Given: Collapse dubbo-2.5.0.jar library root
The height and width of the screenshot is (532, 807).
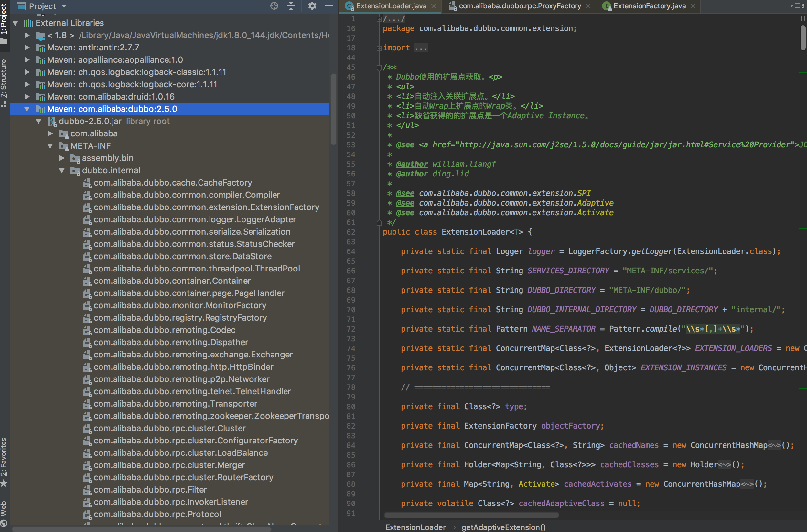Looking at the screenshot, I should coord(39,121).
